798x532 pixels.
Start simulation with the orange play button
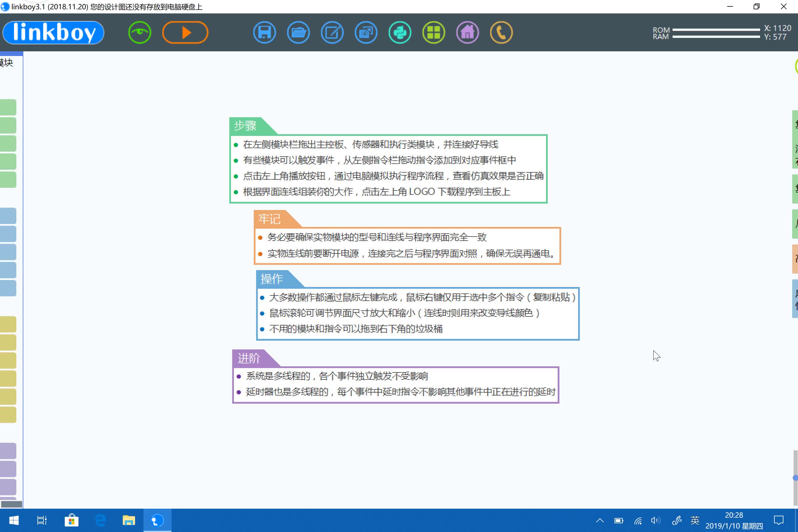(x=185, y=33)
